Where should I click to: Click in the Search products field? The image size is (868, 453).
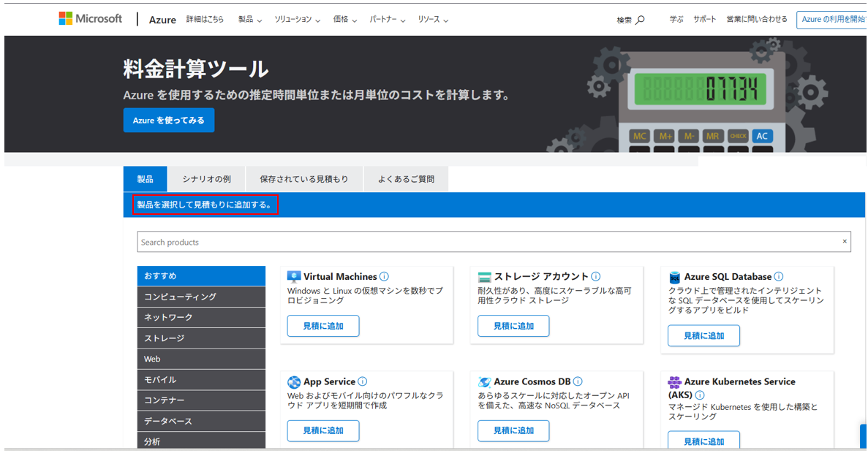483,242
